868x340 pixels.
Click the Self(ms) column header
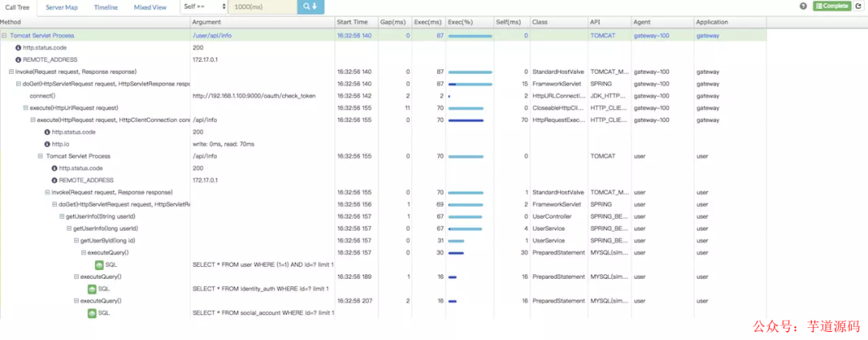(x=511, y=23)
